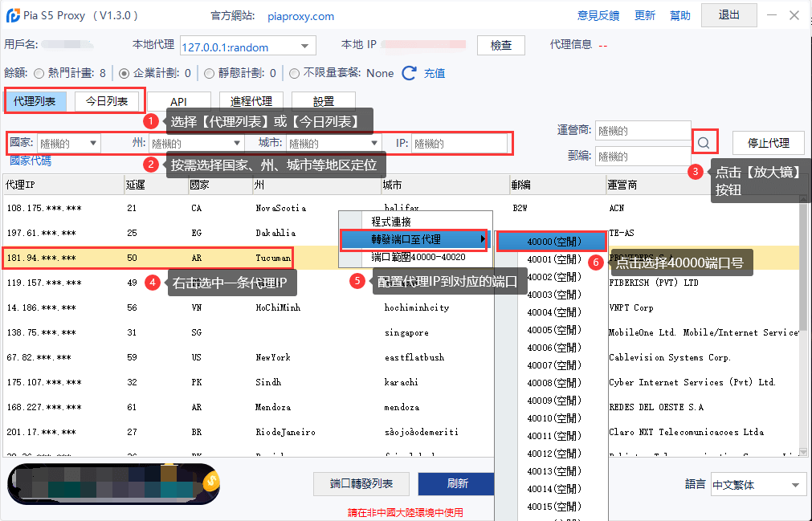
Task: Switch to the 代理列表 tab
Action: [35, 101]
